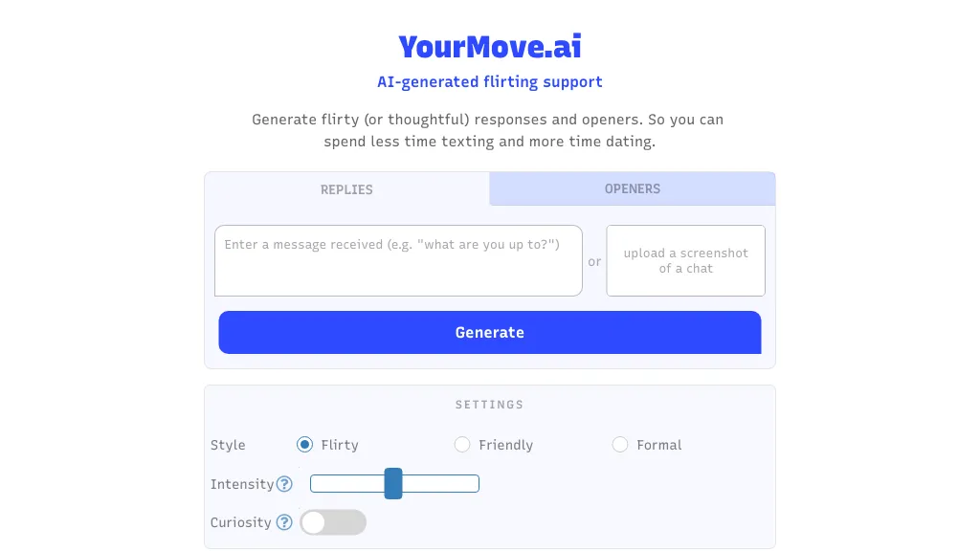Click the Intensity help question mark icon
The image size is (980, 551).
tap(284, 484)
